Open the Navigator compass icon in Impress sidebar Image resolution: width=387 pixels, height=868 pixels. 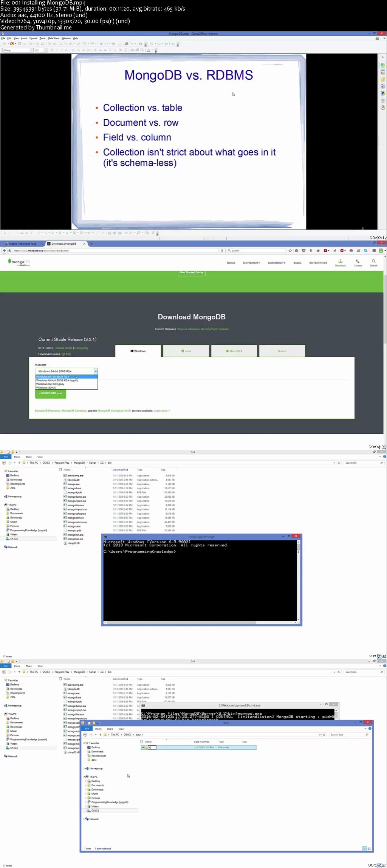383,107
